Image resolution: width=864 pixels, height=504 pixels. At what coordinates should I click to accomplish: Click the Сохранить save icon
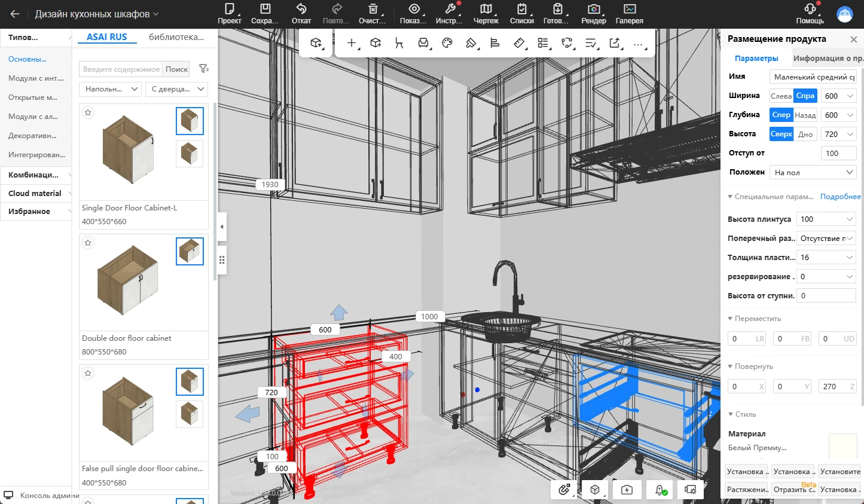pos(265,10)
